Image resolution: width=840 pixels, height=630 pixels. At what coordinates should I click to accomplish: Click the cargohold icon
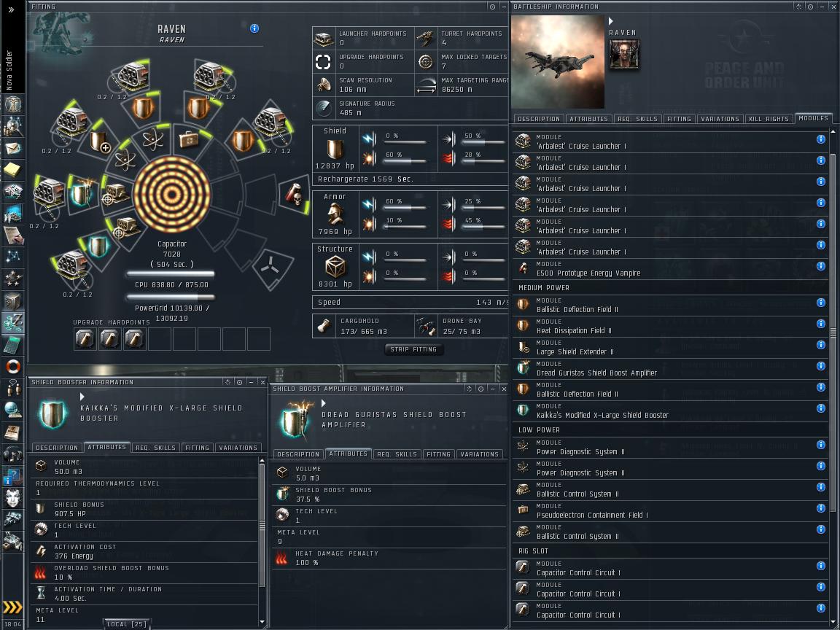(324, 326)
